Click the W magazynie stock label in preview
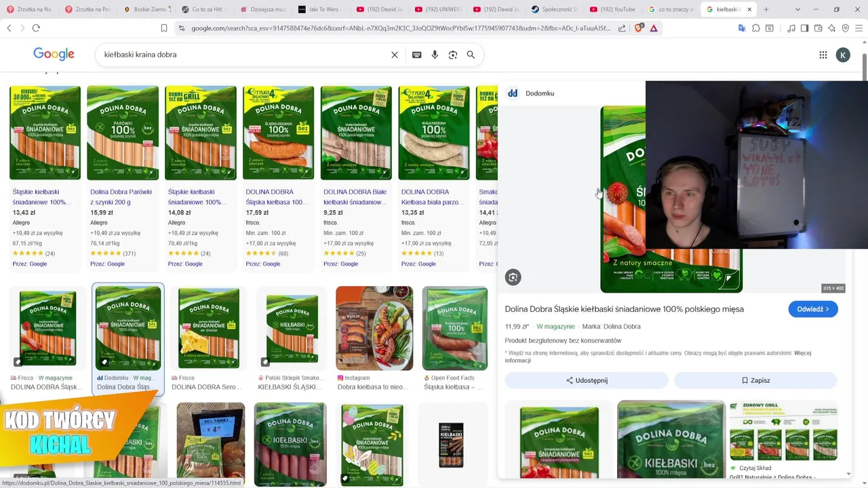Viewport: 868px width, 488px height. tap(555, 327)
